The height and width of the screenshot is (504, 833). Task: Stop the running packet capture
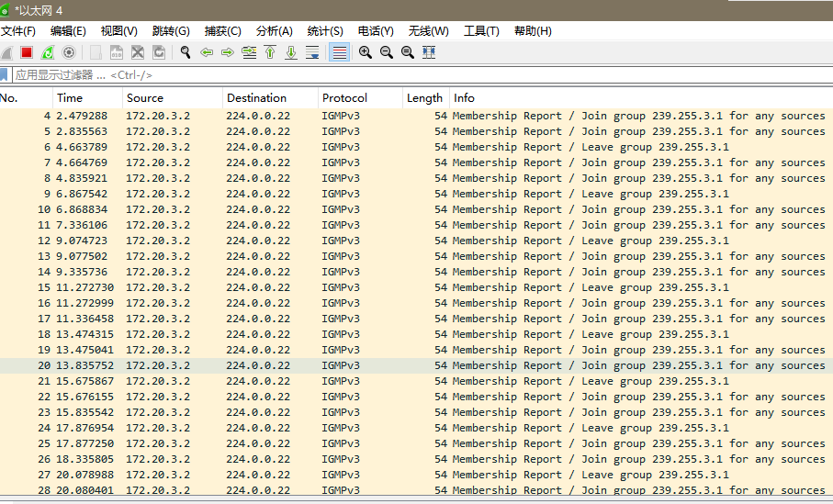click(27, 52)
